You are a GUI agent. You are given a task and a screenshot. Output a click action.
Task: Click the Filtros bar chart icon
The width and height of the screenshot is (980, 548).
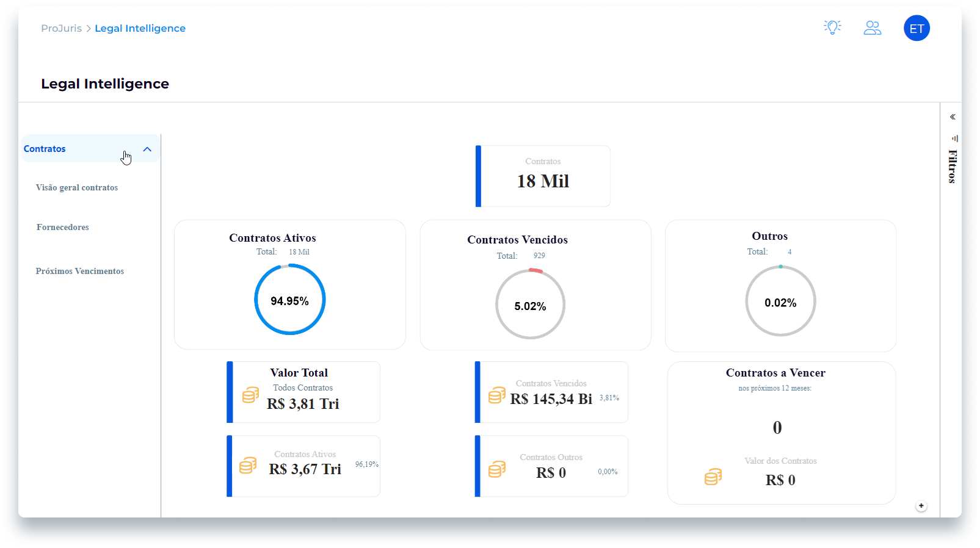955,139
